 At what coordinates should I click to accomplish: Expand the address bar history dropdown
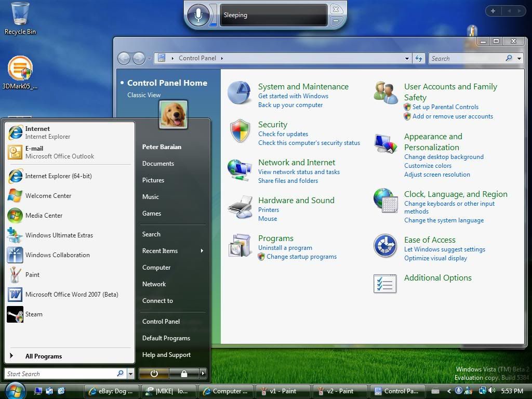(407, 58)
